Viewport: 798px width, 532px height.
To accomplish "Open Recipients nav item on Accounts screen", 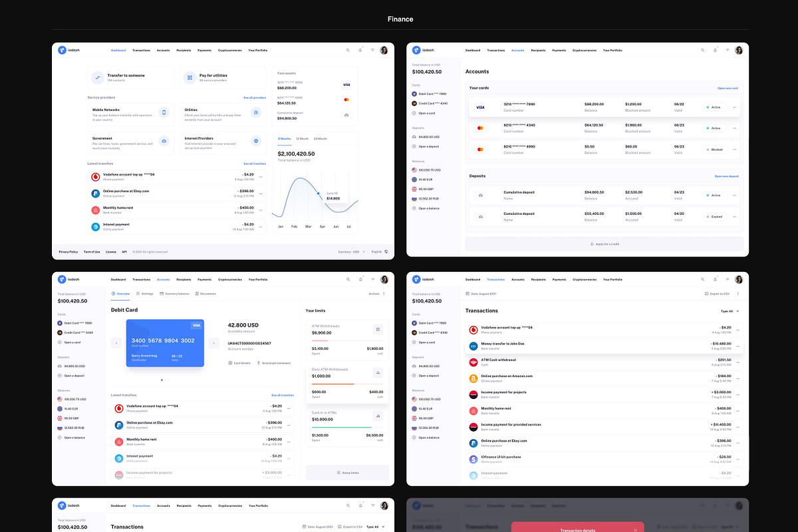I will (x=539, y=50).
